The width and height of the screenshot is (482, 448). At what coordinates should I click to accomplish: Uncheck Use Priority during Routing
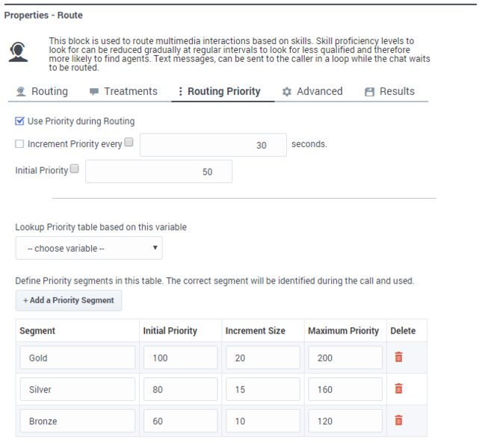[x=20, y=121]
